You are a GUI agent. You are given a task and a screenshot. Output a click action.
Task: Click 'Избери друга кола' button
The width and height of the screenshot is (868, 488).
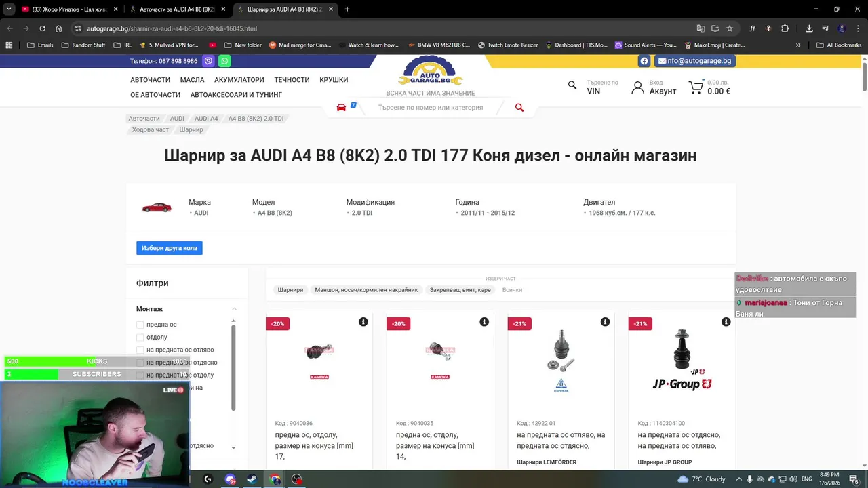[170, 248]
